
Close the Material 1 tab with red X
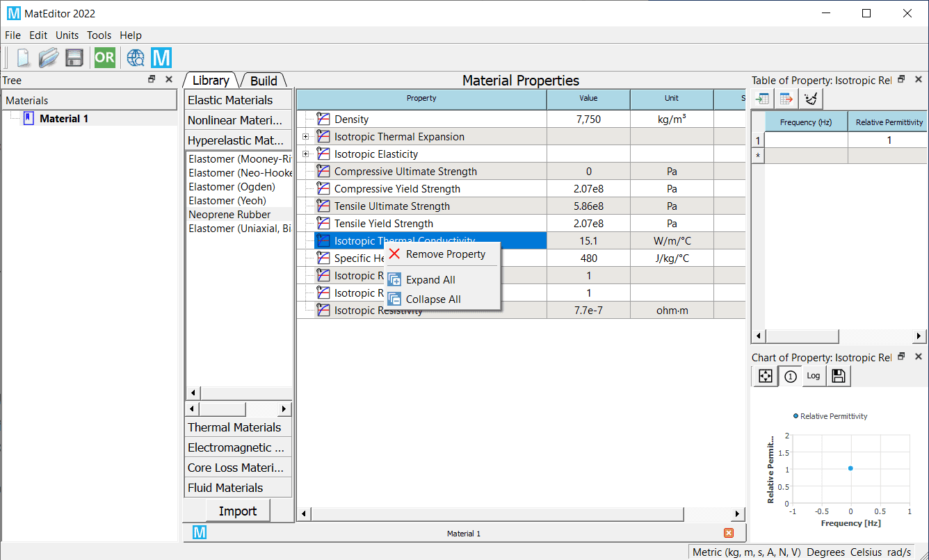pos(729,533)
